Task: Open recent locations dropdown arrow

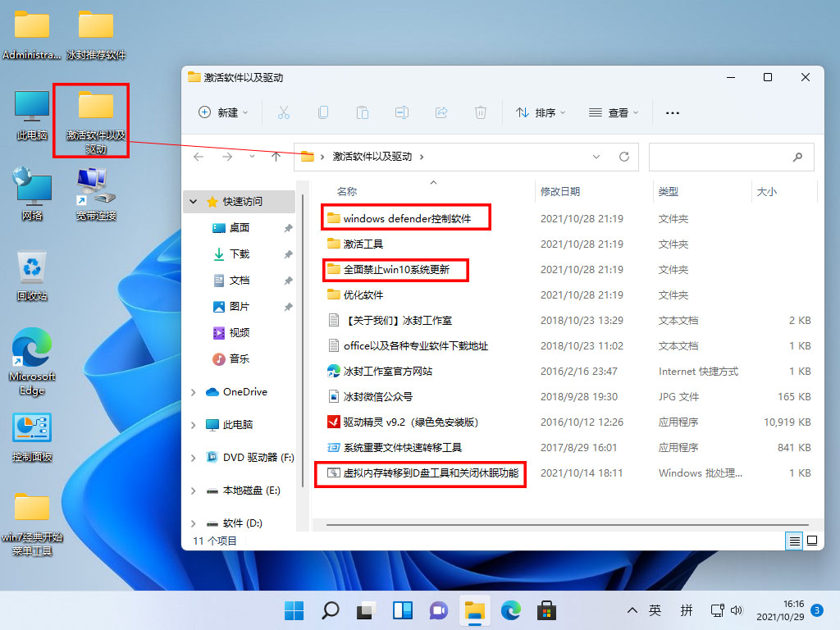Action: click(x=252, y=157)
